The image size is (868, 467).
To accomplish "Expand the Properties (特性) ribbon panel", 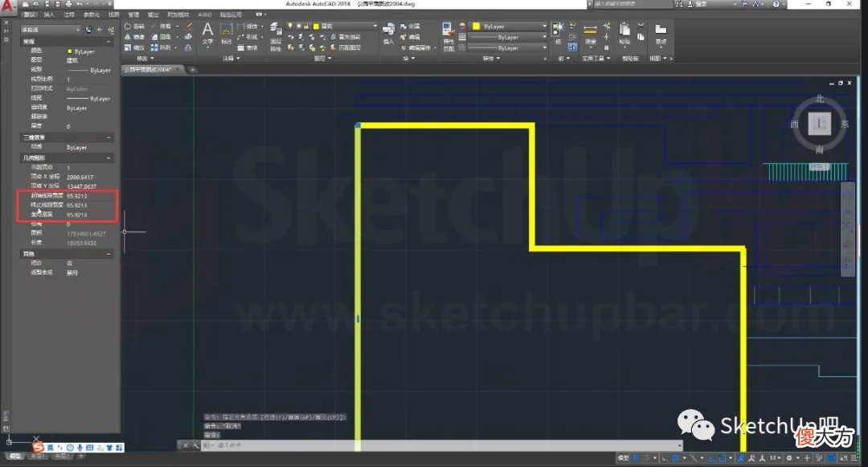I will tap(491, 58).
